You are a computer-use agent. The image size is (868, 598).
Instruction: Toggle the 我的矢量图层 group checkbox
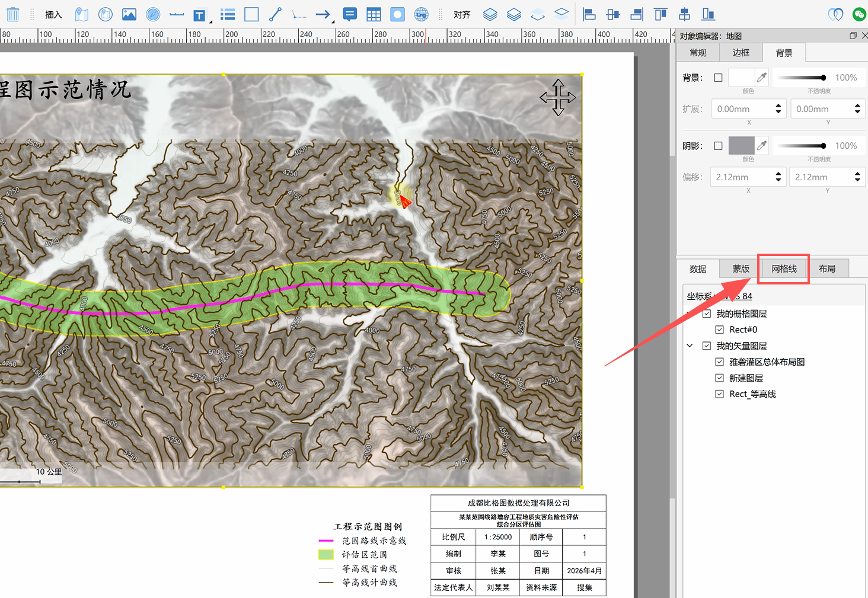707,346
